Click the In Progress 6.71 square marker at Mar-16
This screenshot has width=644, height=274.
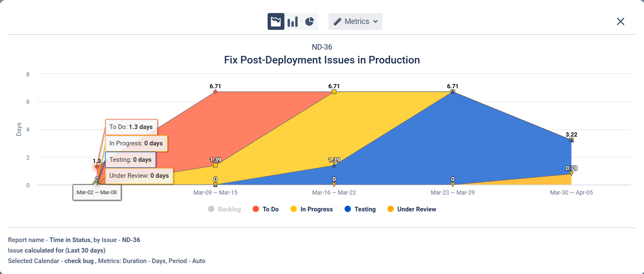click(334, 92)
